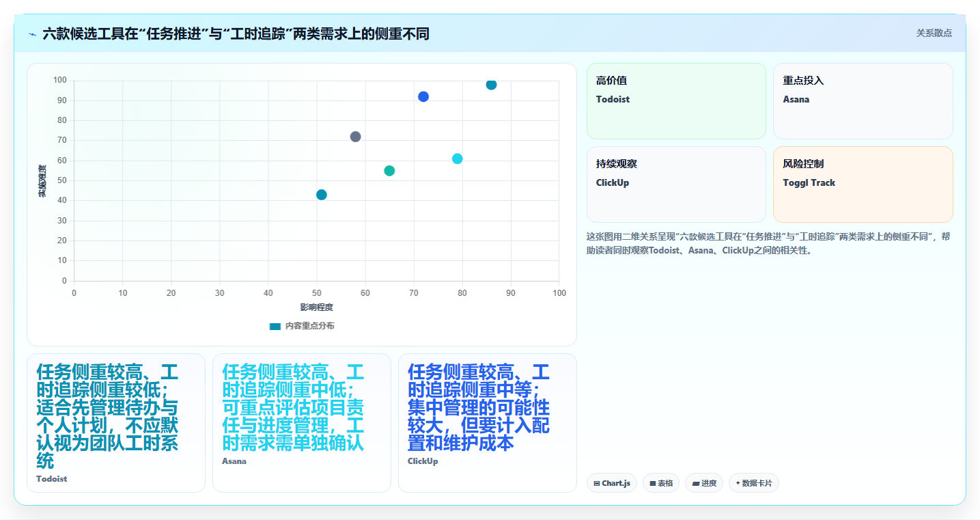Open the 持续观察 ClickUp quadrant card

point(676,184)
